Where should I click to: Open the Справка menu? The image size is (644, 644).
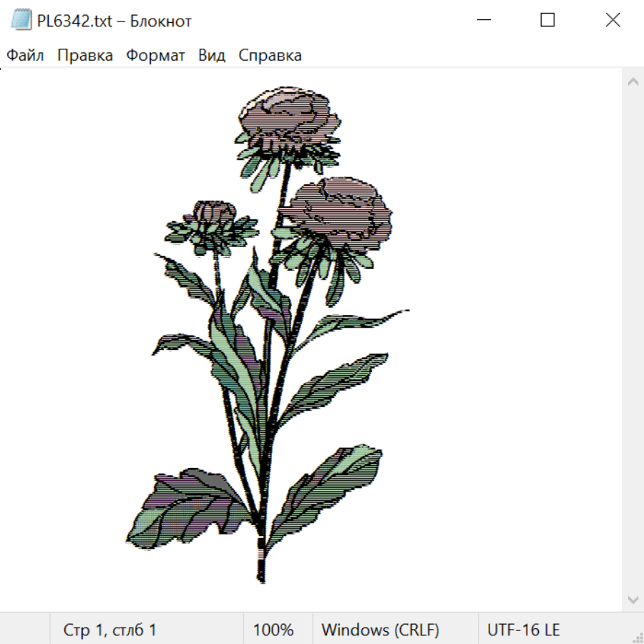tap(270, 55)
